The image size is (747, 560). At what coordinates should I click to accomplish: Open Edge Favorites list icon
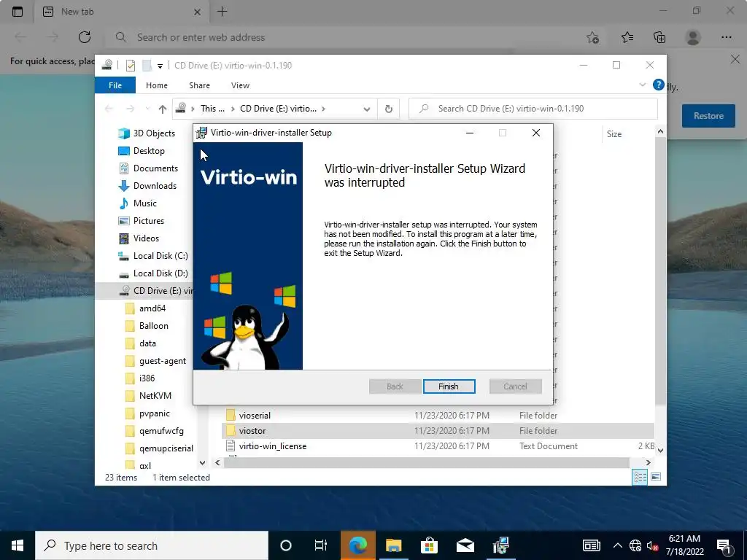(x=627, y=37)
